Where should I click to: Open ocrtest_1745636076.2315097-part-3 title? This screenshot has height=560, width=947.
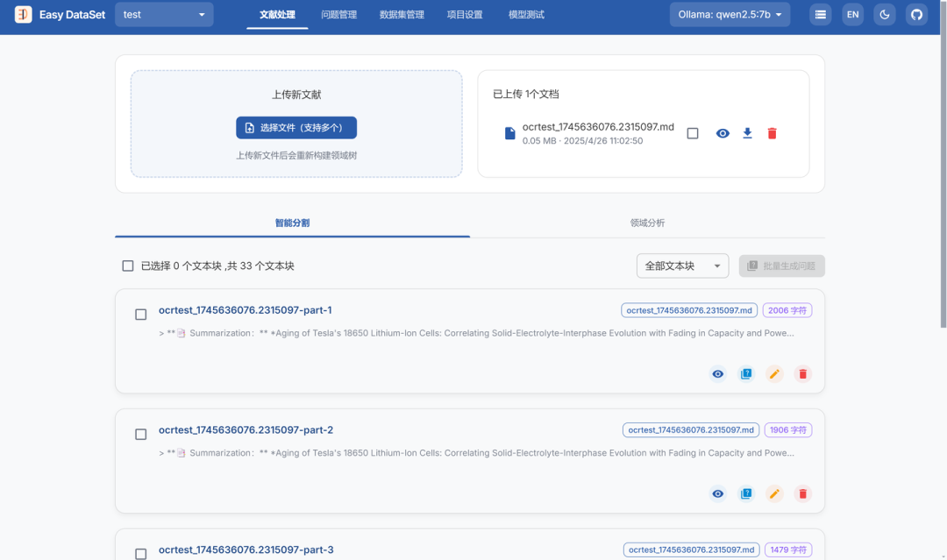click(246, 549)
